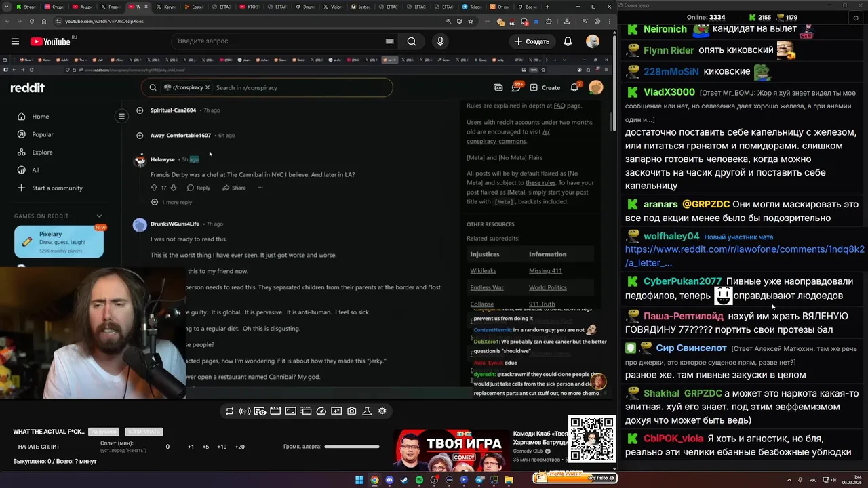This screenshot has width=868, height=488.
Task: Open the YouTube hamburger guide menu
Action: click(15, 41)
